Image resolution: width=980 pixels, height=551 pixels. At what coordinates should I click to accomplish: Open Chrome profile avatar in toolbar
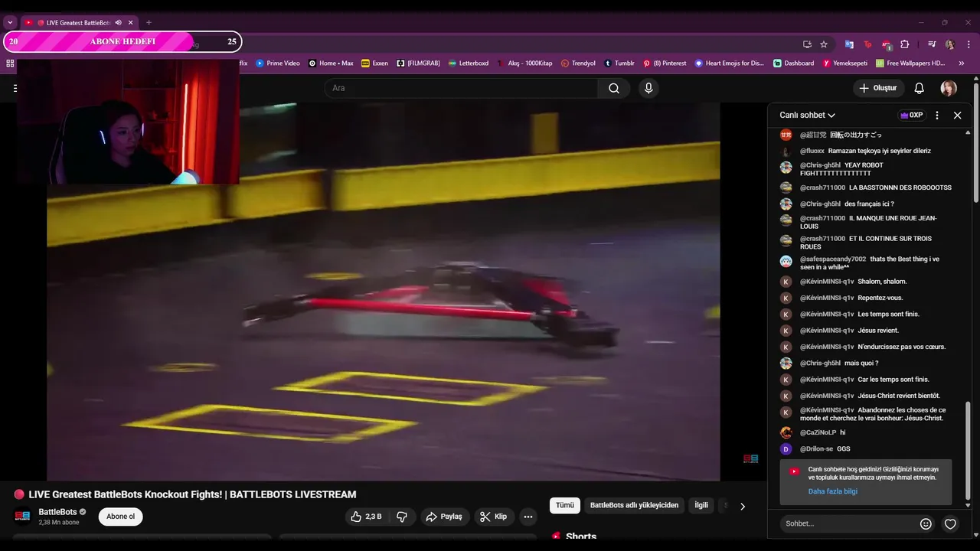click(x=949, y=44)
